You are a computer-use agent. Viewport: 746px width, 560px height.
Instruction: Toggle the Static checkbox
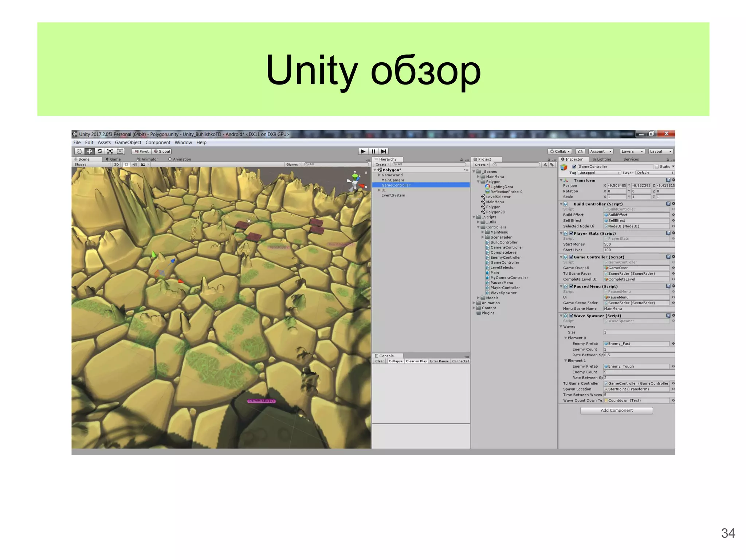(657, 167)
